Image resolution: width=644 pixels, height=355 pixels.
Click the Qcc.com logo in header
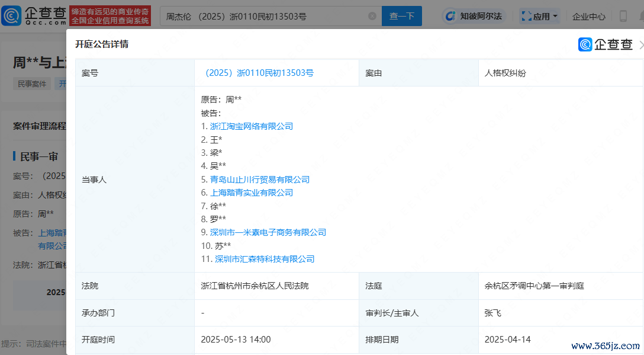click(33, 16)
